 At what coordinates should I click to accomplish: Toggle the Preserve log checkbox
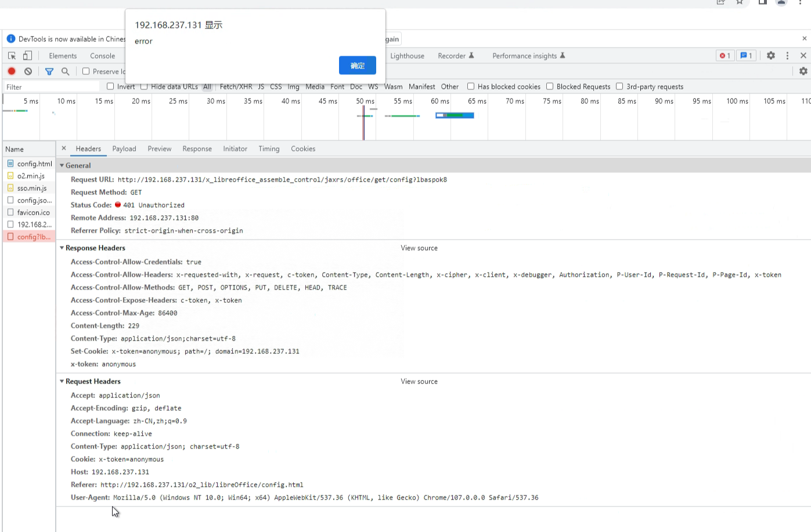coord(86,71)
